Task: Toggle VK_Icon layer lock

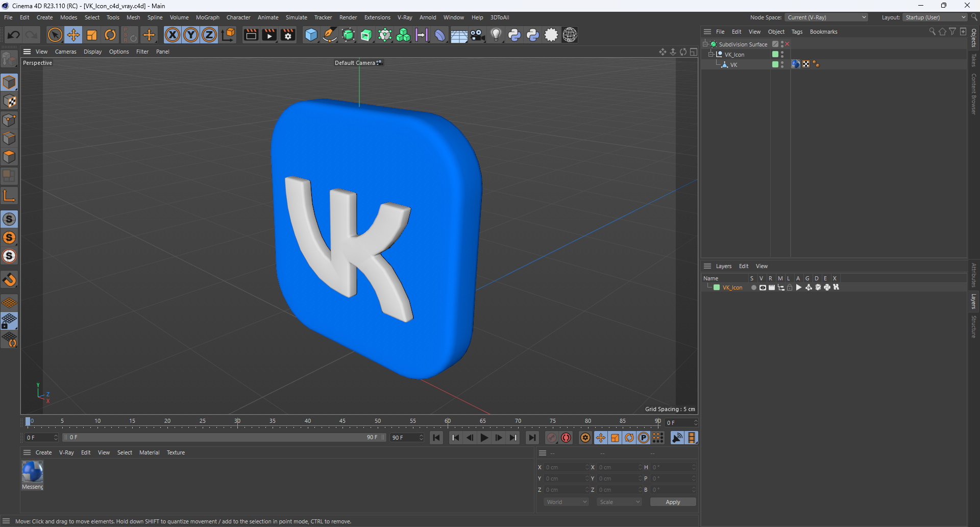Action: click(x=790, y=288)
